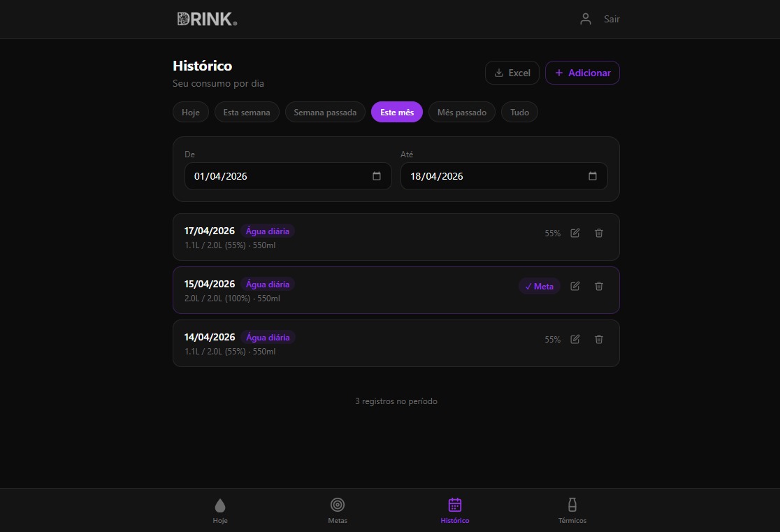Open the De date picker calendar

(x=377, y=176)
